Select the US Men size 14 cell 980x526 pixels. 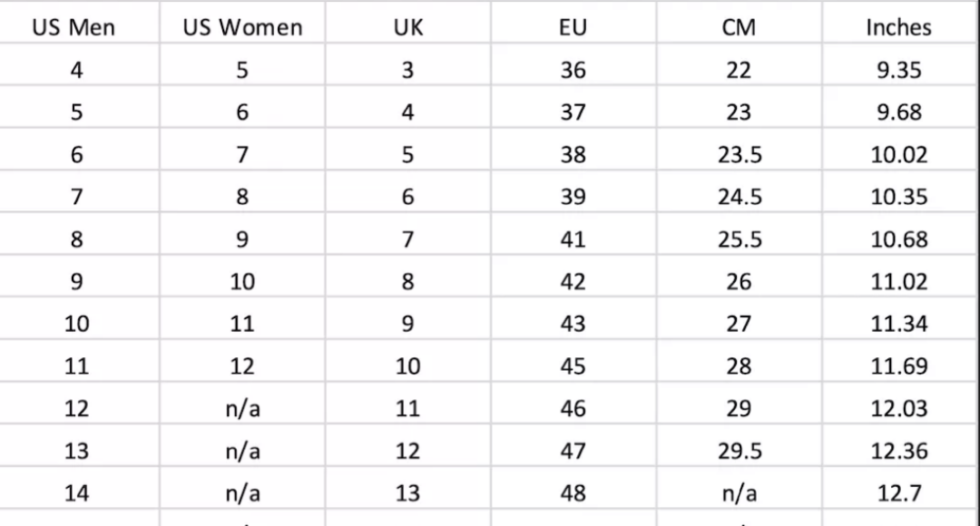pyautogui.click(x=76, y=493)
